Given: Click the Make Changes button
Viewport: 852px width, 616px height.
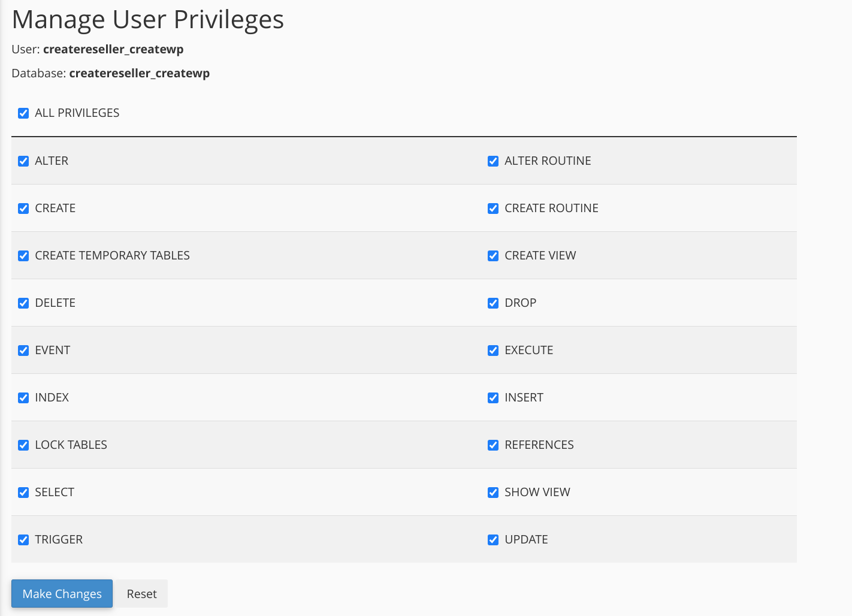Looking at the screenshot, I should coord(62,594).
